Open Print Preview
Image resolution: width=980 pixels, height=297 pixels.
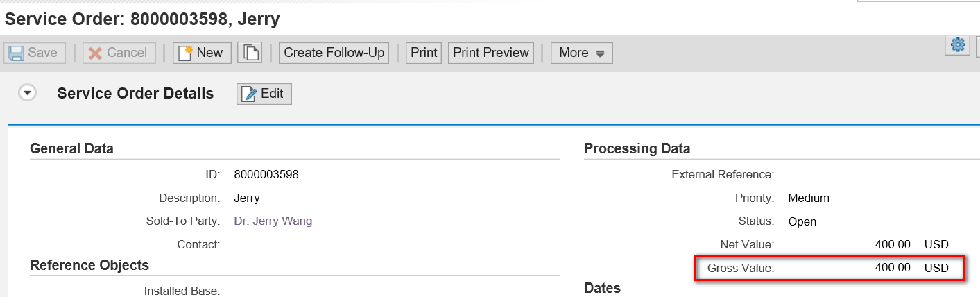pos(491,53)
